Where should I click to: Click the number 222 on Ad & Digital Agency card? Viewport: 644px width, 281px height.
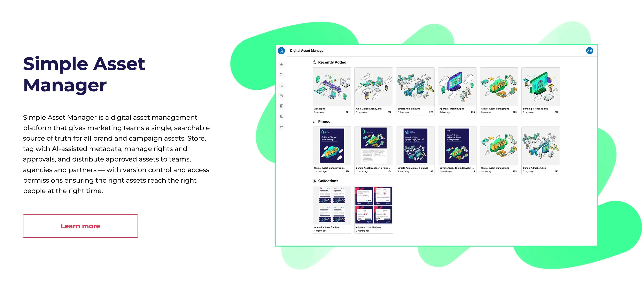pyautogui.click(x=389, y=112)
